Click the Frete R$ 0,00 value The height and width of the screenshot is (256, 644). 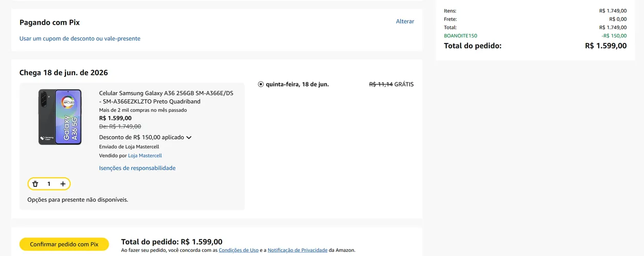(x=618, y=19)
